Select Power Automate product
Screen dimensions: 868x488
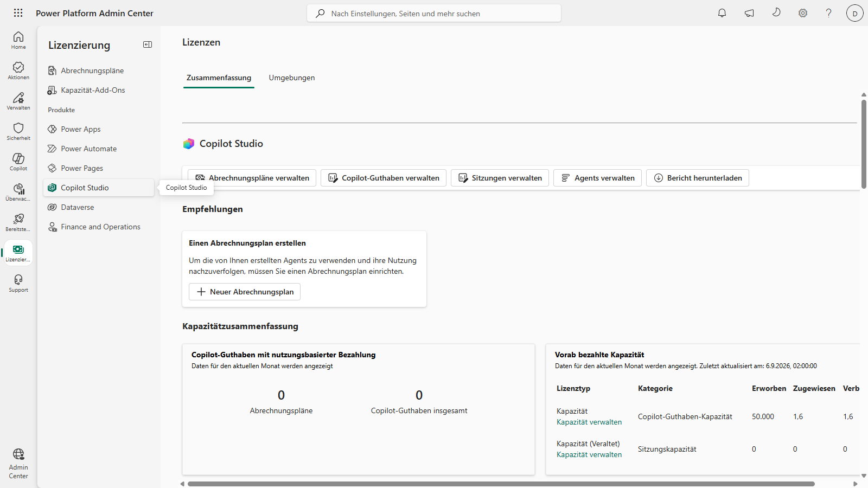pyautogui.click(x=99, y=149)
